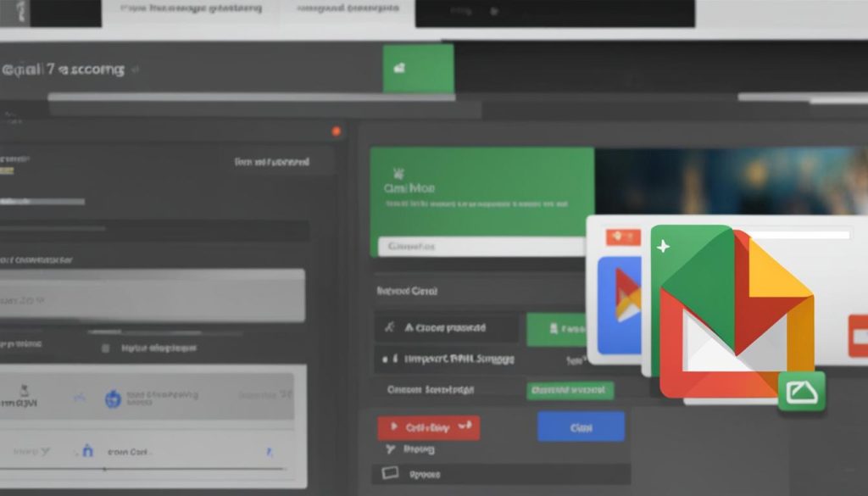This screenshot has height=496, width=868.
Task: Click the solid blue button
Action: 581,426
